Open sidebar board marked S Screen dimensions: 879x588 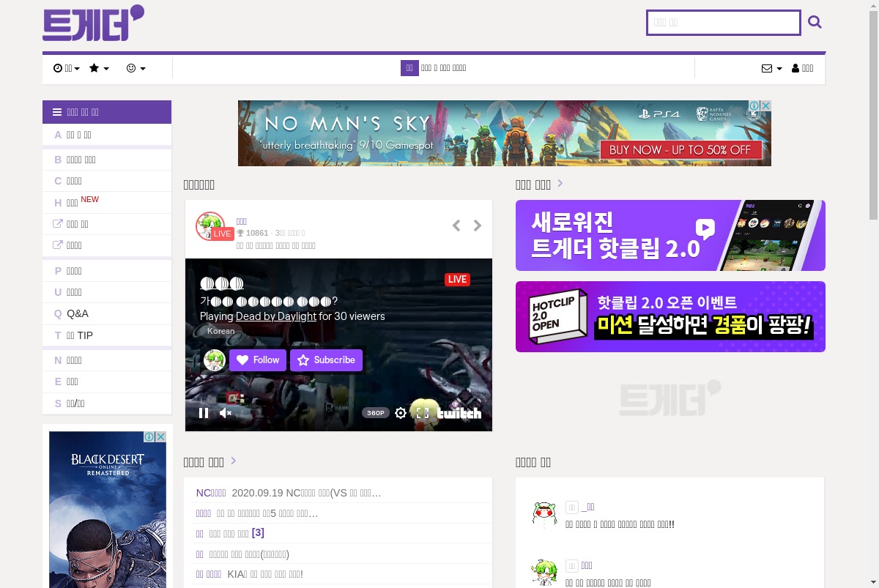[107, 403]
